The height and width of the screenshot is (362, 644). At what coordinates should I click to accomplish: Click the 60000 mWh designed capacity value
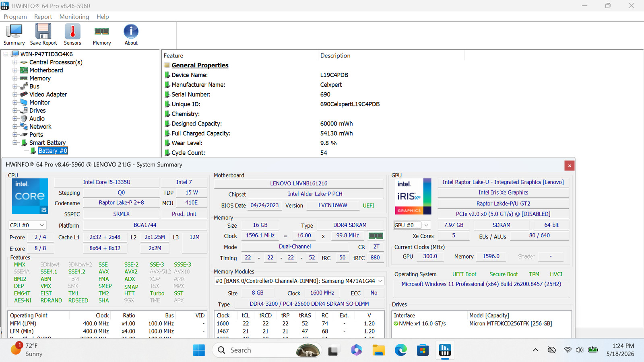tap(336, 123)
